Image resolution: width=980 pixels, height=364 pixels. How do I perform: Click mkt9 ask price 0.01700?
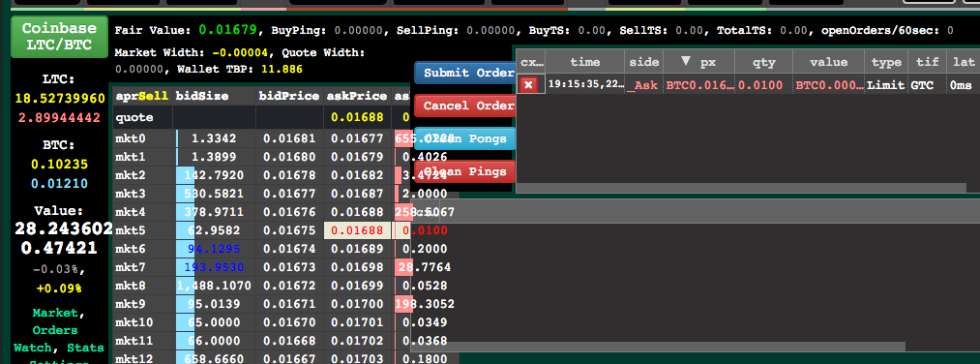(357, 304)
